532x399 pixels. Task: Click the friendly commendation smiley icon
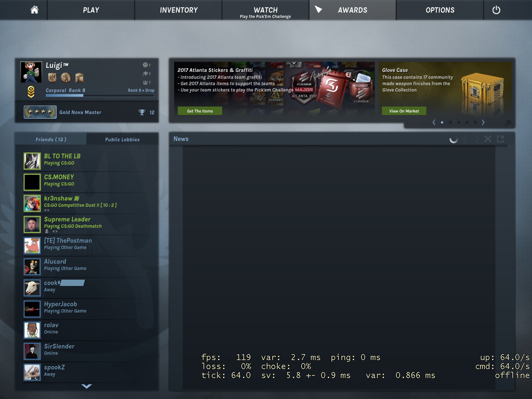(145, 65)
